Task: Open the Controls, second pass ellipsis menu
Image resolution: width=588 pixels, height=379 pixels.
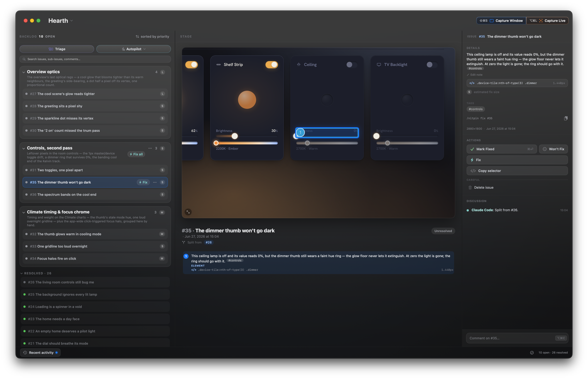Action: point(150,148)
